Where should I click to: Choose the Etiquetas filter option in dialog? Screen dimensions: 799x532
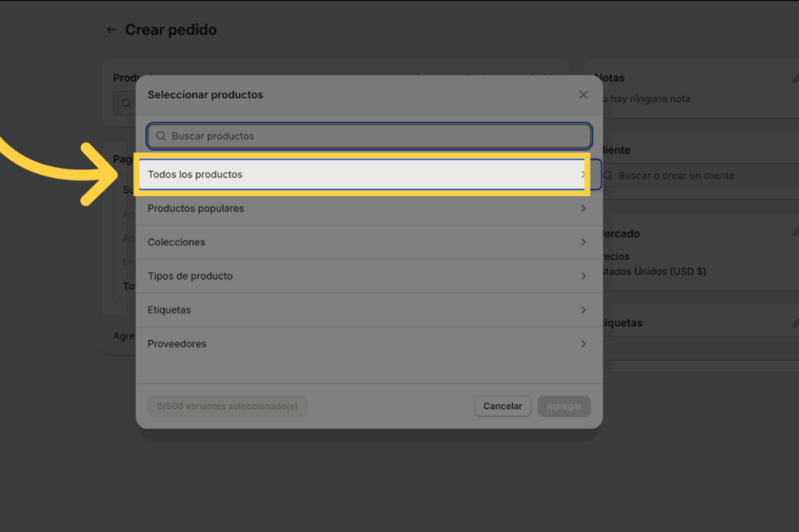pyautogui.click(x=169, y=310)
